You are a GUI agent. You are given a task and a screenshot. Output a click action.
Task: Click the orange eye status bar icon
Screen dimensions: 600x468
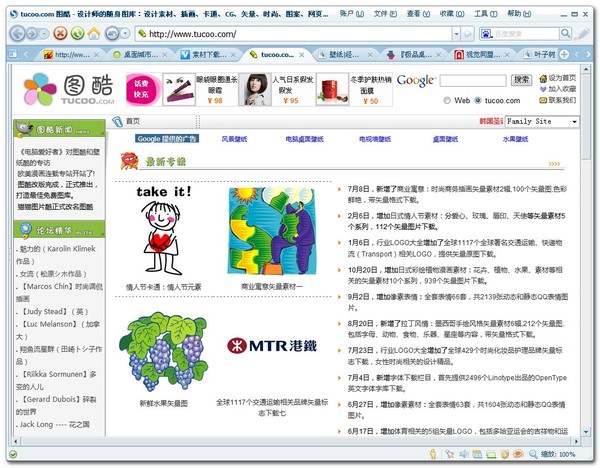518,454
